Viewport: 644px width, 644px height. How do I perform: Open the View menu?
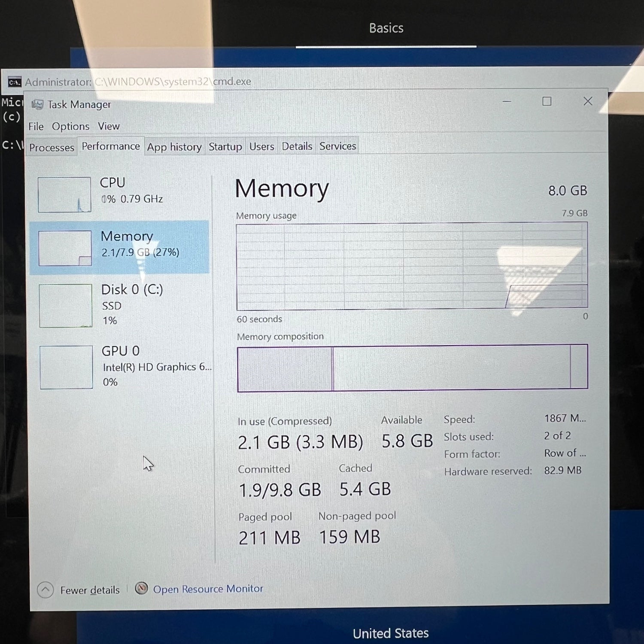coord(109,126)
